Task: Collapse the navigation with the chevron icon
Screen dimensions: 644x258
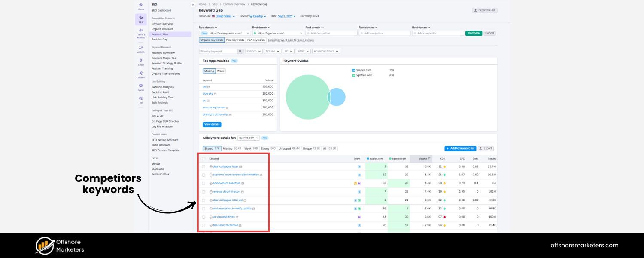Action: coord(193,4)
